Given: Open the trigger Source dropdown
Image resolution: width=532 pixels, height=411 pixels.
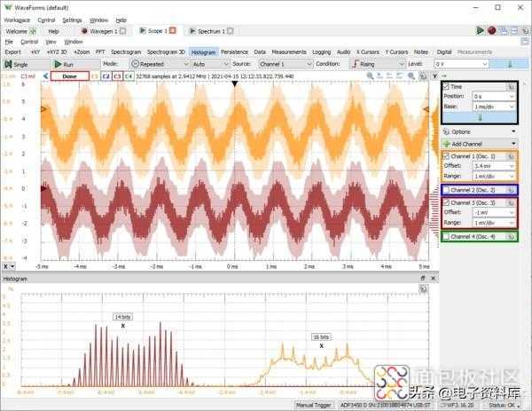Looking at the screenshot, I should coord(283,64).
